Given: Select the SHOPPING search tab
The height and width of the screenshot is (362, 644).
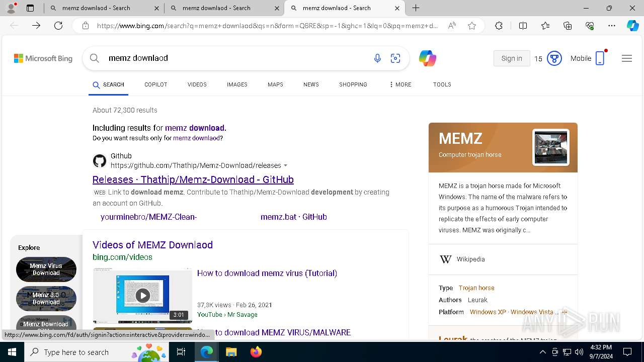Looking at the screenshot, I should pos(353,84).
